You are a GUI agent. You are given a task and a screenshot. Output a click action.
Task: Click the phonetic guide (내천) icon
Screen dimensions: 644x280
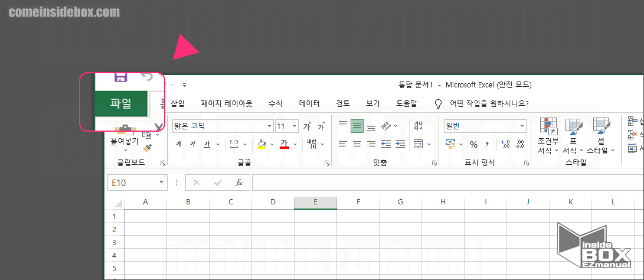point(312,144)
